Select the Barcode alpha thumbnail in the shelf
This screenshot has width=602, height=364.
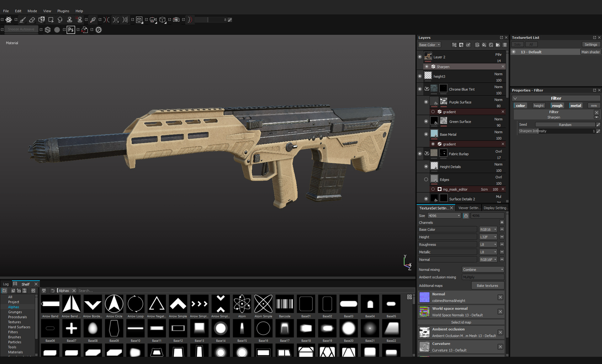[284, 303]
